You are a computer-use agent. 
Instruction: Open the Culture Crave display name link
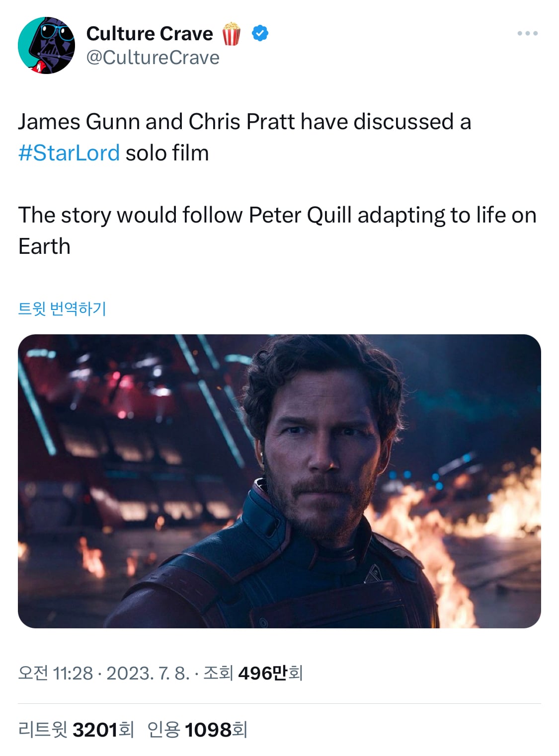150,34
